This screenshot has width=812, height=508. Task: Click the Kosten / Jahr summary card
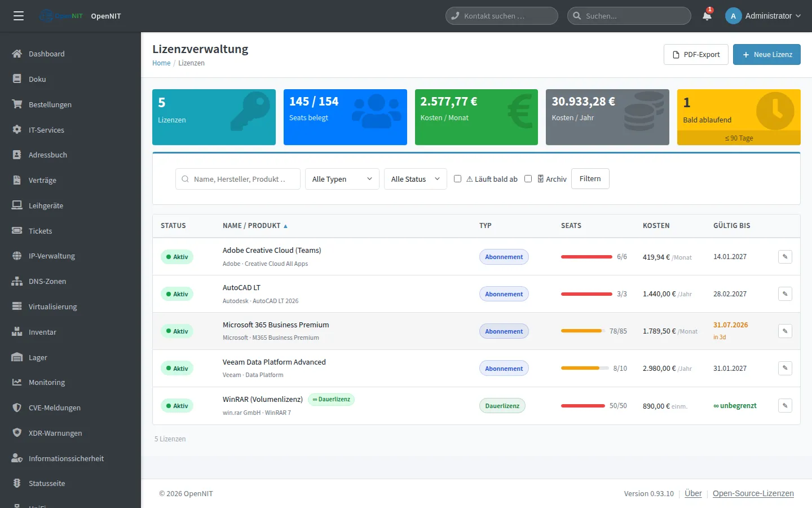click(x=607, y=117)
